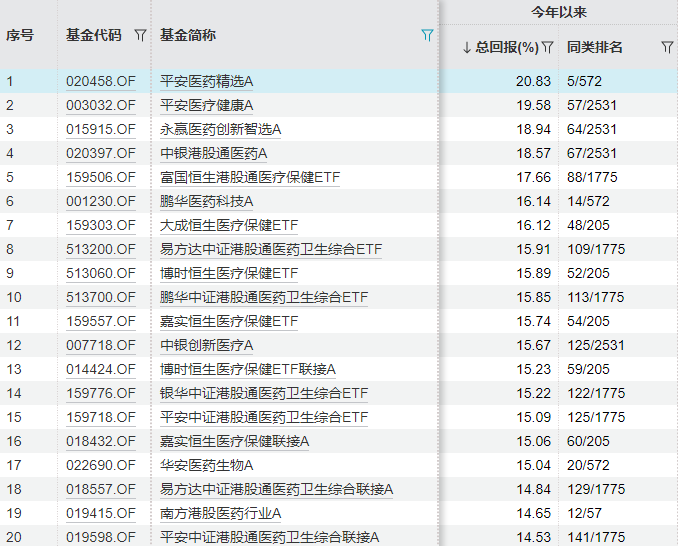This screenshot has width=678, height=546.
Task: Open blue filter for 基金简称 column
Action: pos(427,35)
